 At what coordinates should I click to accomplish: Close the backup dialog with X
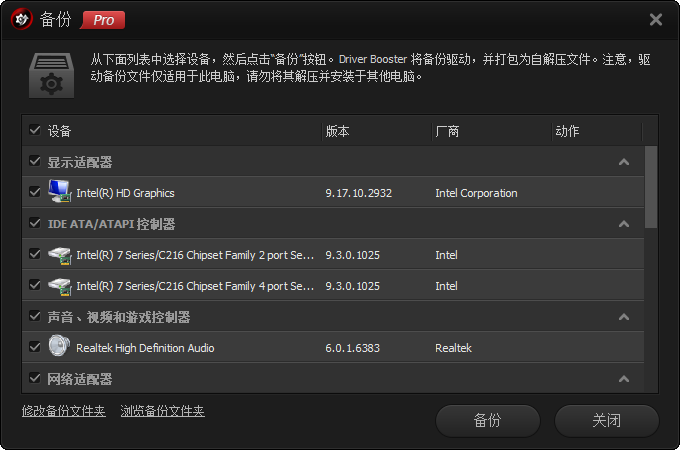pyautogui.click(x=656, y=20)
